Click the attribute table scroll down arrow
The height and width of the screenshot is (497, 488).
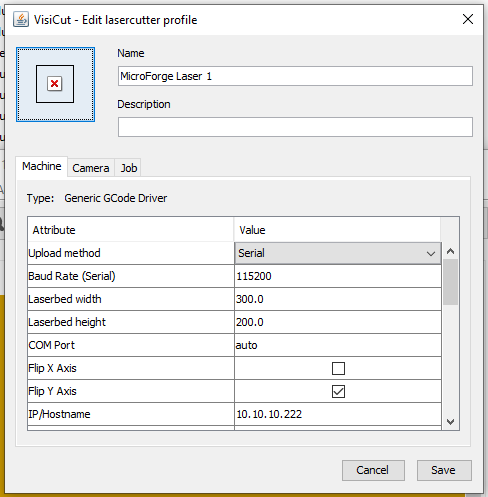450,422
